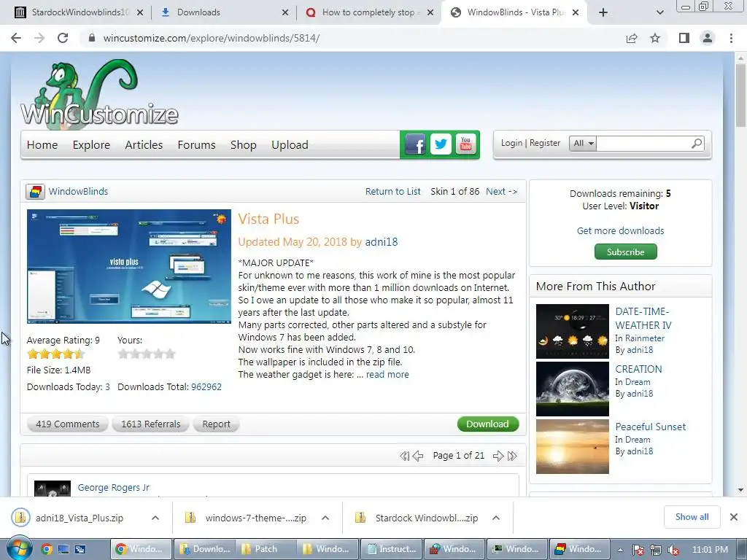The height and width of the screenshot is (560, 747).
Task: Open the WinCustomize Facebook icon
Action: (x=415, y=144)
